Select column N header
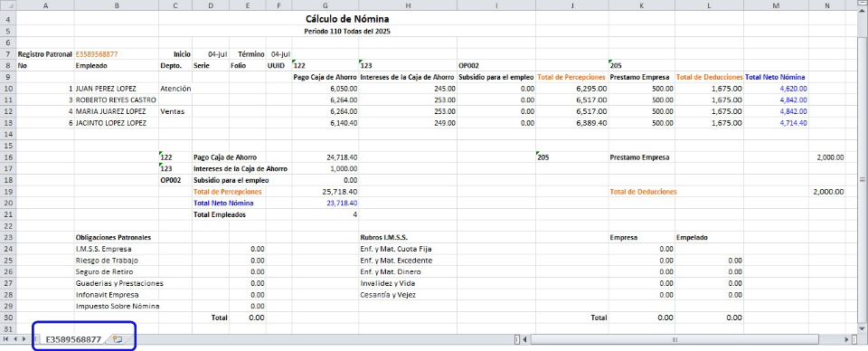This screenshot has width=868, height=351. tap(827, 5)
